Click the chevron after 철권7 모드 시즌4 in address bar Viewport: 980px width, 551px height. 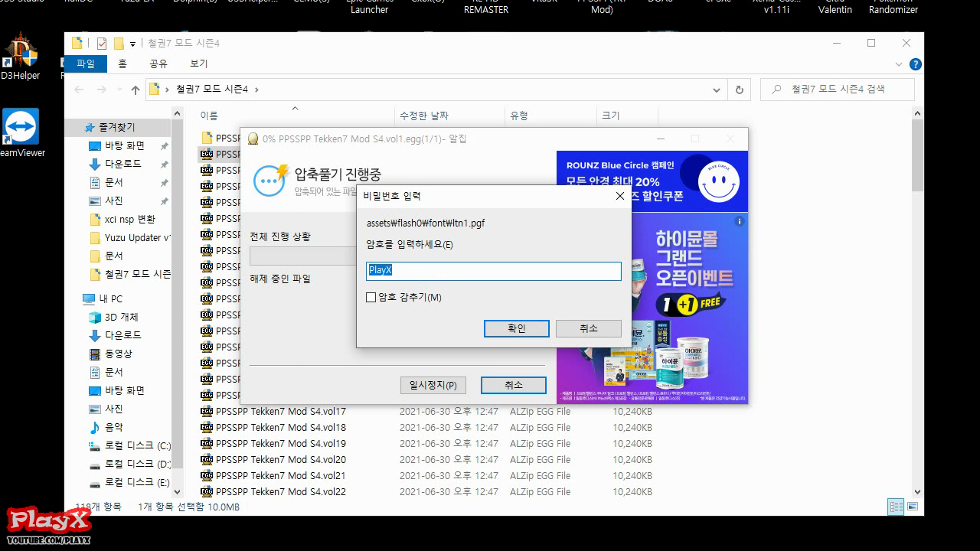256,90
